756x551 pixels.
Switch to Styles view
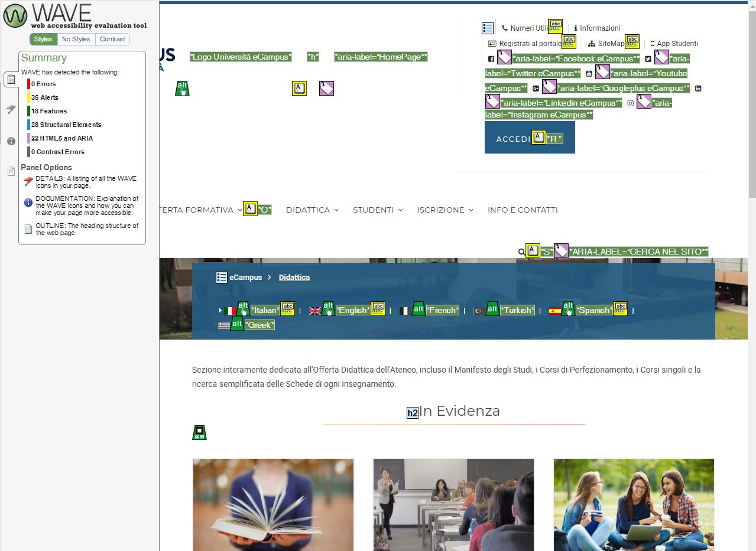43,39
